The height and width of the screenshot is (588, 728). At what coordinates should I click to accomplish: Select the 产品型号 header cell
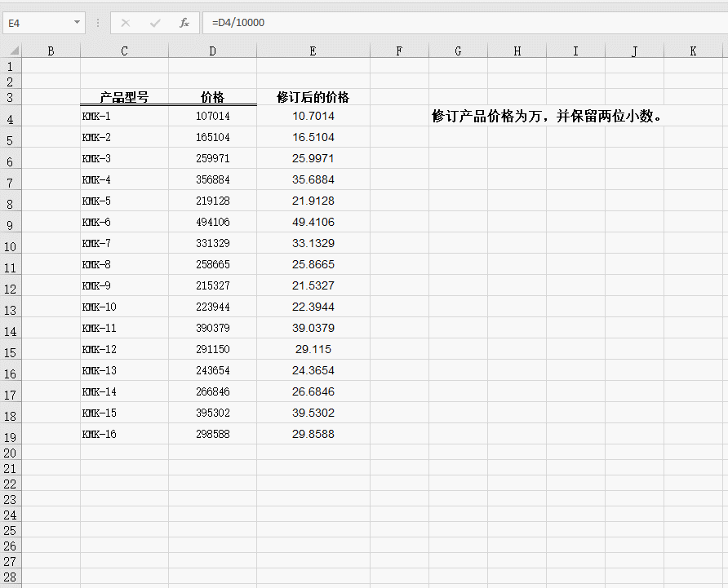coord(124,96)
